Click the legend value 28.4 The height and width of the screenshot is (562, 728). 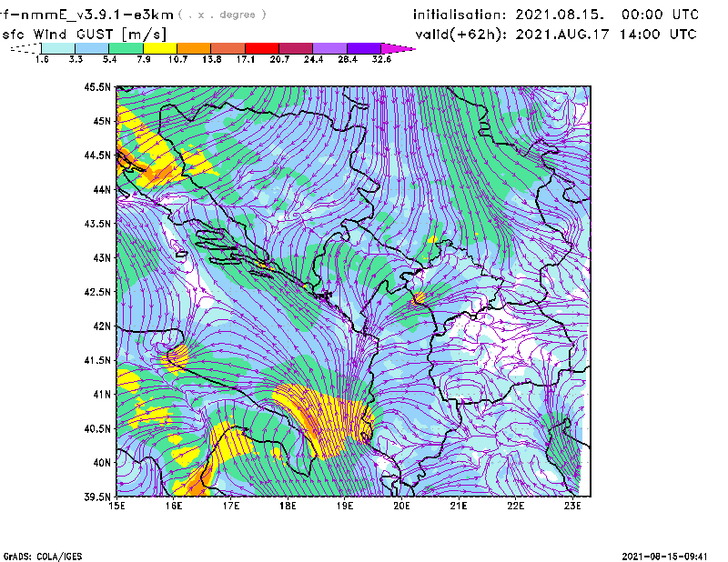[348, 59]
